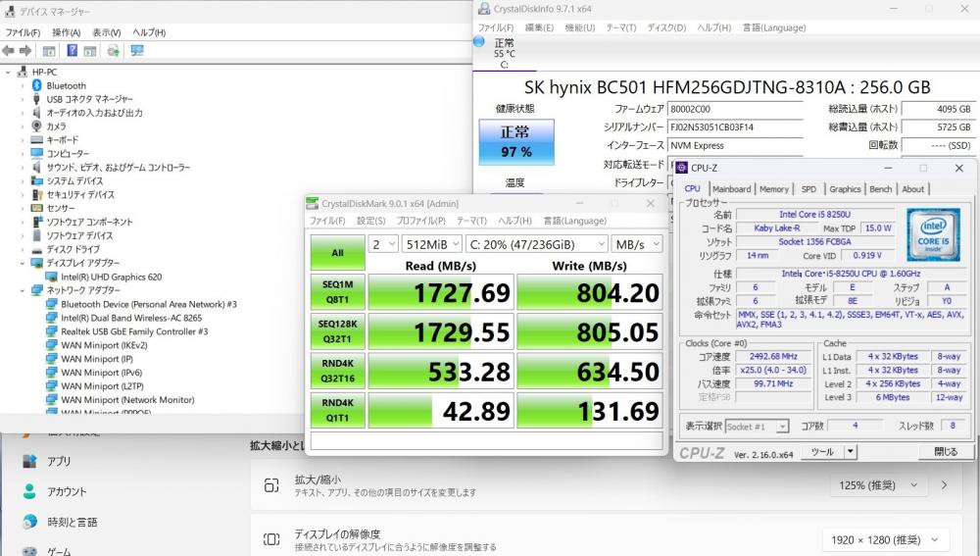
Task: Click the firmware field showing 80002C00
Action: pos(735,109)
